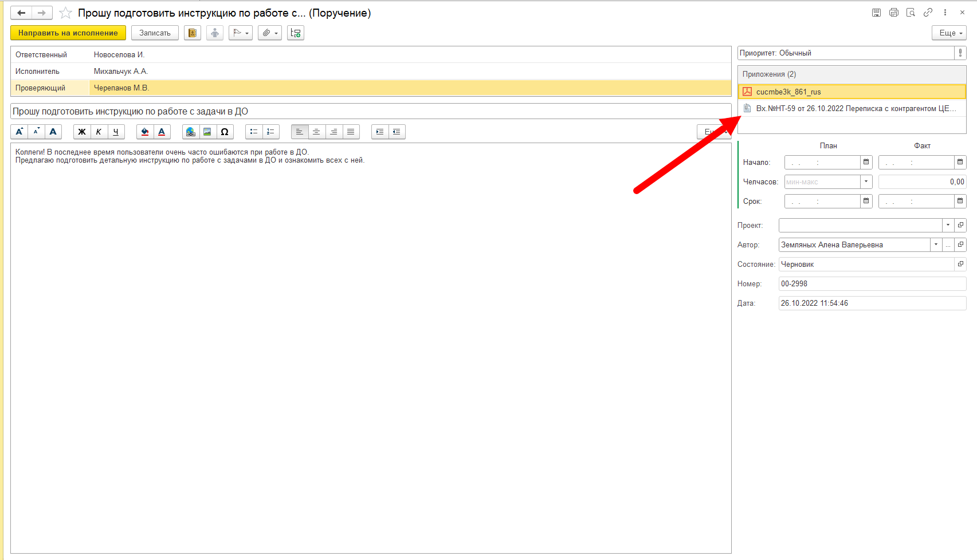This screenshot has height=560, width=977.
Task: Toggle italic text formatting (К)
Action: point(99,132)
